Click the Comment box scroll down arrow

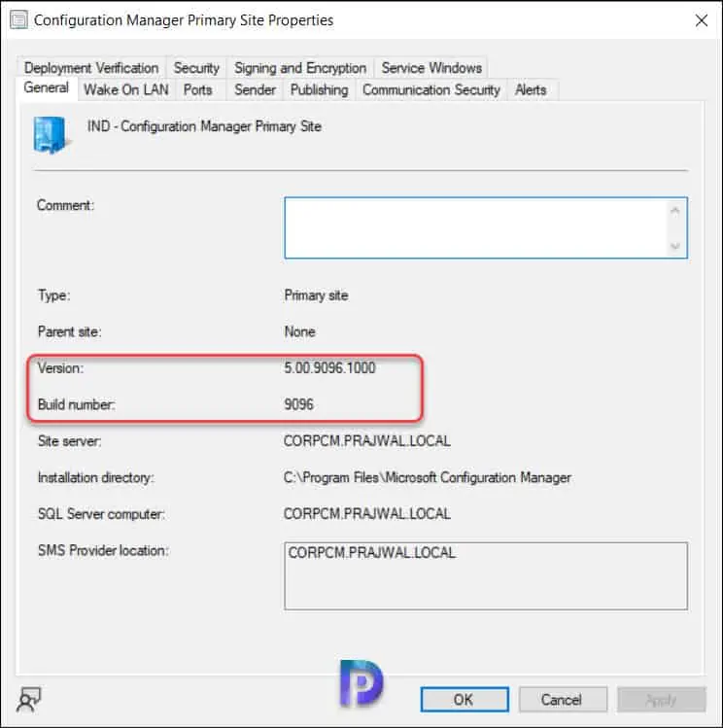675,245
